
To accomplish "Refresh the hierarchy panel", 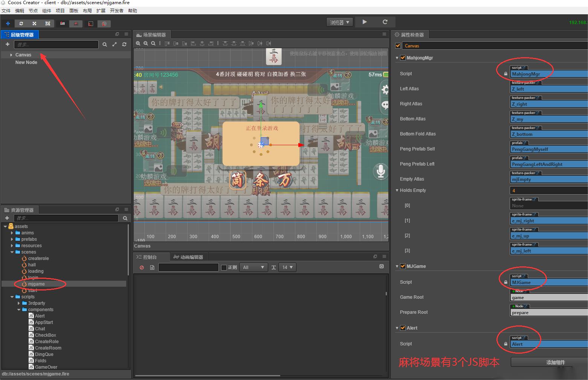I will 124,44.
